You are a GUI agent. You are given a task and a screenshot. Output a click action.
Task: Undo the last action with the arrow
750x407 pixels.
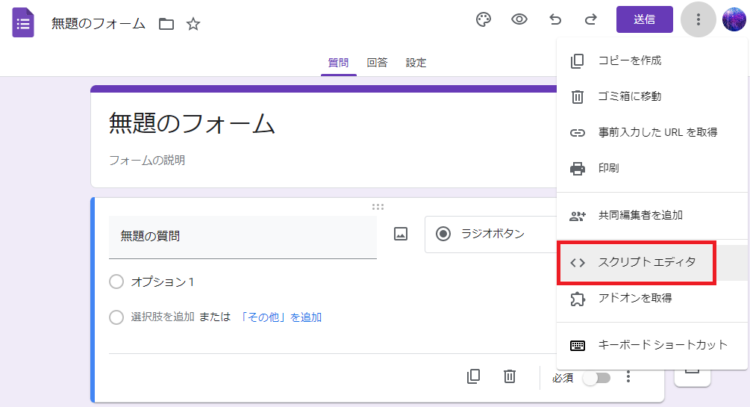pyautogui.click(x=555, y=20)
